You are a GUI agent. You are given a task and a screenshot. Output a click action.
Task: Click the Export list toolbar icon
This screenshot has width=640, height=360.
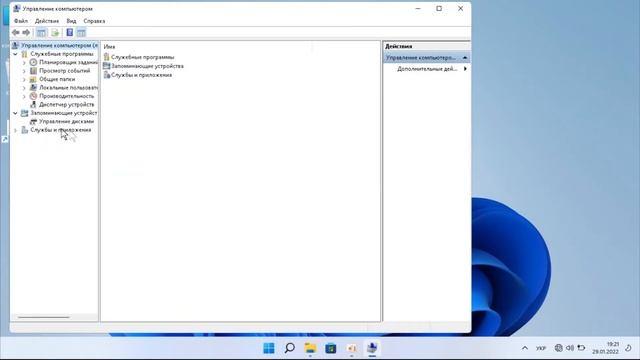55,32
